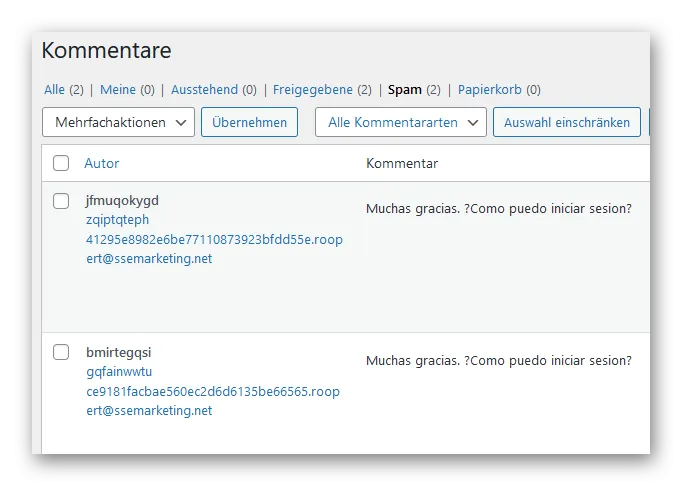
Task: Open the gqfainwwtu author URL link
Action: pyautogui.click(x=119, y=372)
